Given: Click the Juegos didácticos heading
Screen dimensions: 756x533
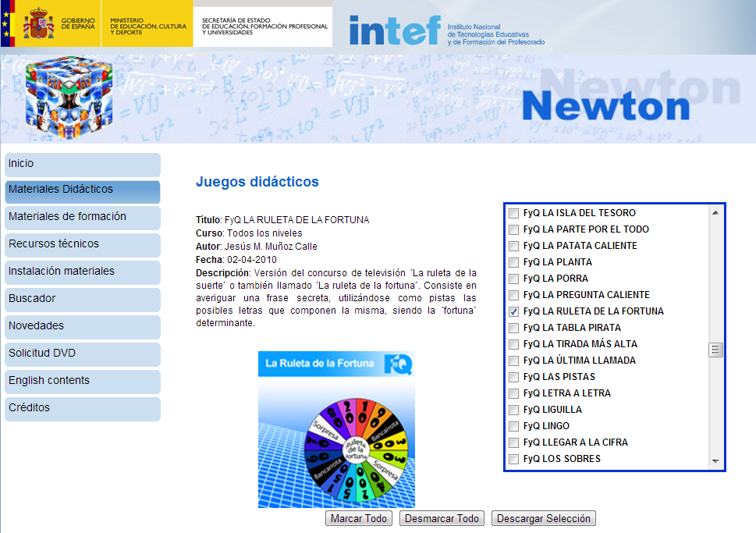Looking at the screenshot, I should coord(257,182).
